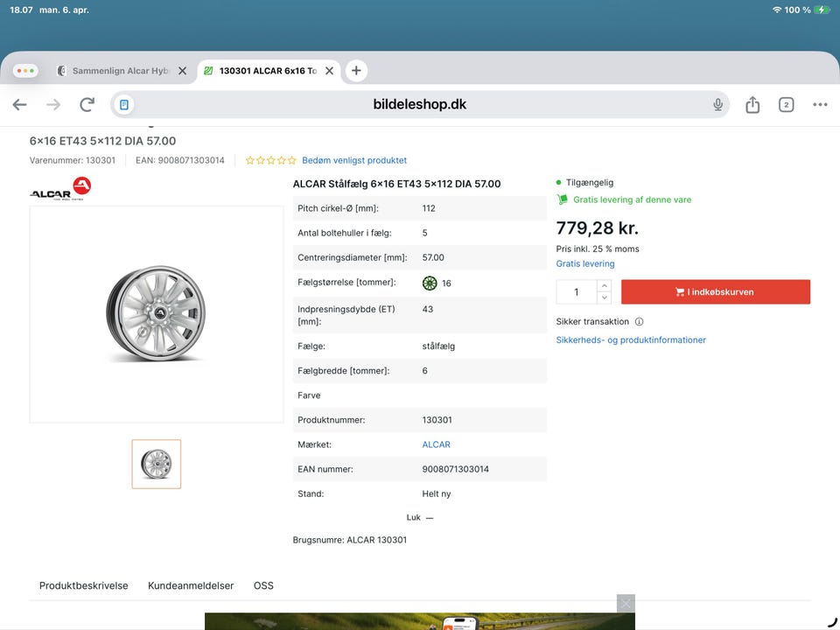The height and width of the screenshot is (630, 840).
Task: Open the browser more options menu
Action: [x=820, y=105]
